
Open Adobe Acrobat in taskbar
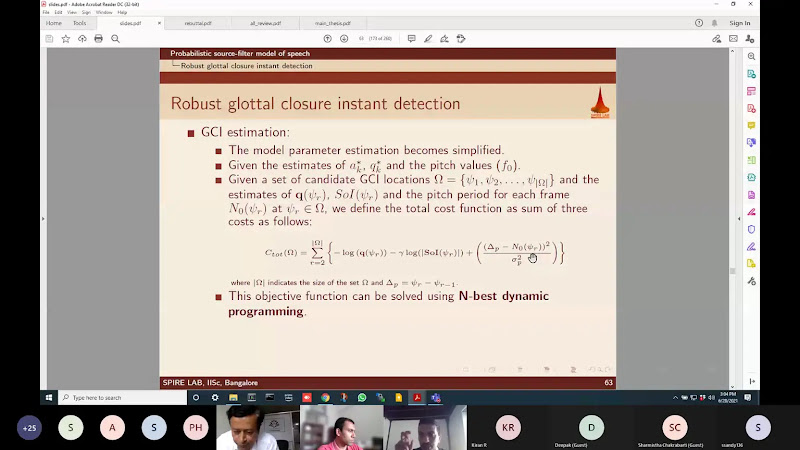point(417,397)
